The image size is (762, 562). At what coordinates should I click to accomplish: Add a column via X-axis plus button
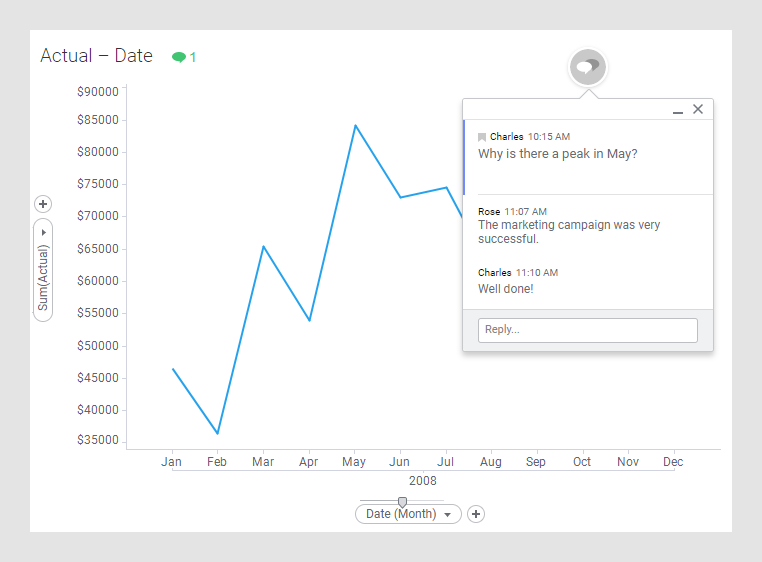click(x=476, y=514)
